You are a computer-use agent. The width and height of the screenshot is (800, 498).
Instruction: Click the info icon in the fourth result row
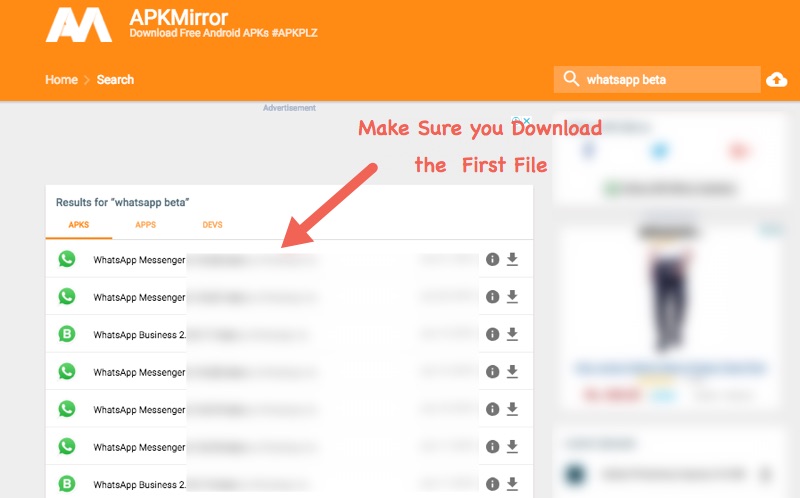492,371
